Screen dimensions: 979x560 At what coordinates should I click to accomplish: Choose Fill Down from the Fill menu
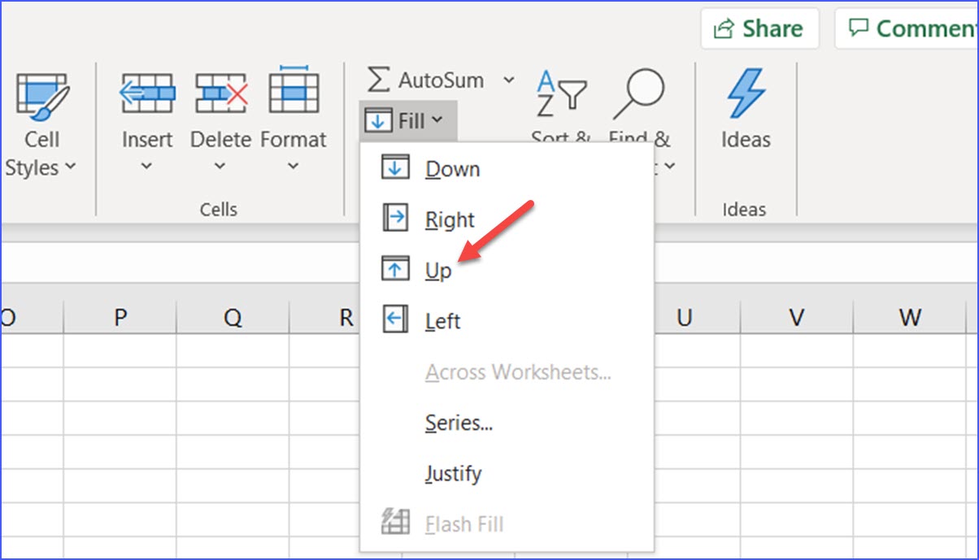(x=452, y=169)
